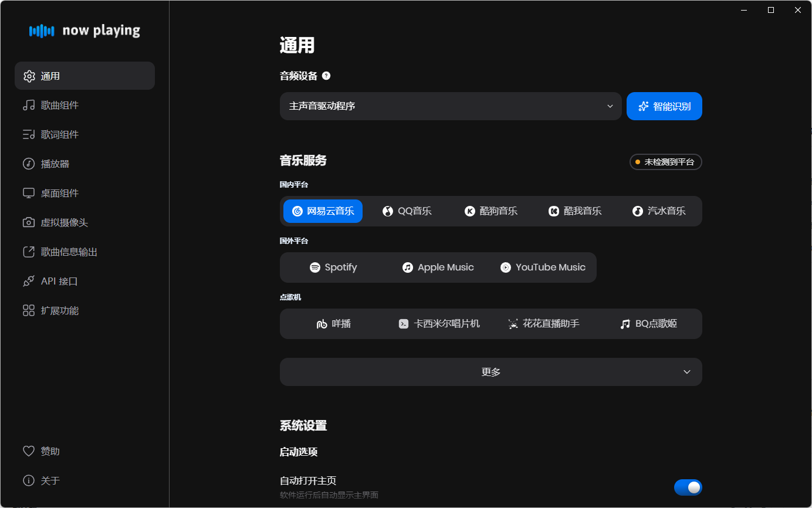Click the 智能识别 button
This screenshot has height=508, width=812.
[664, 106]
